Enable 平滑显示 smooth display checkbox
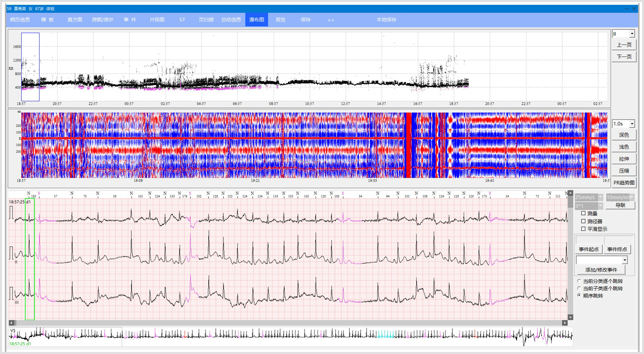Image resolution: width=644 pixels, height=354 pixels. [x=583, y=229]
